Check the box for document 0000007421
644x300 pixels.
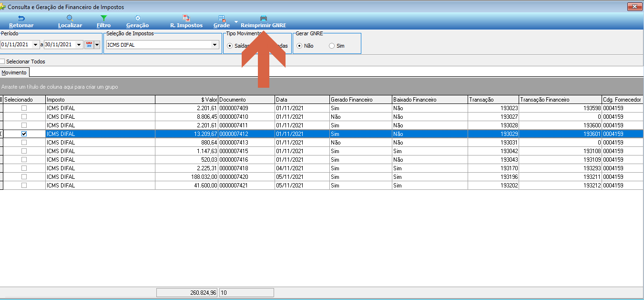(24, 186)
